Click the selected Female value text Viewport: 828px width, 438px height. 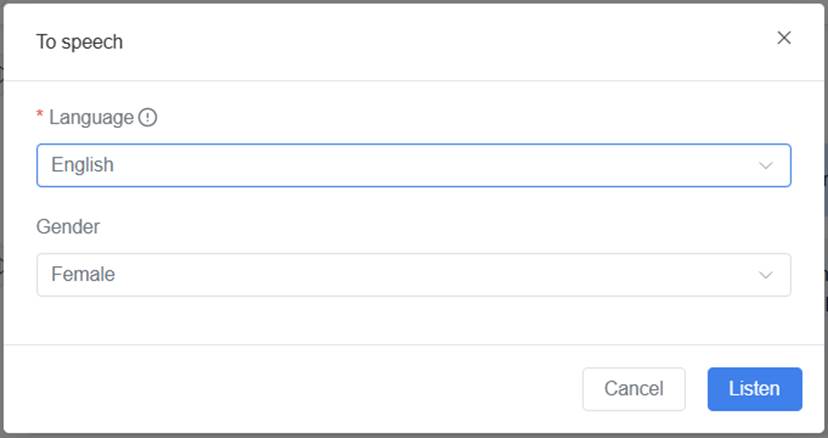point(84,274)
